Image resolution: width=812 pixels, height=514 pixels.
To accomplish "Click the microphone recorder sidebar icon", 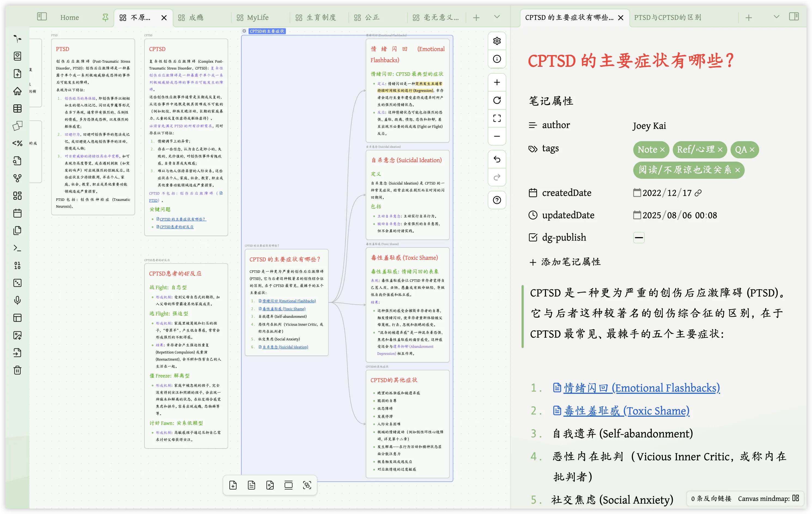I will (x=17, y=300).
